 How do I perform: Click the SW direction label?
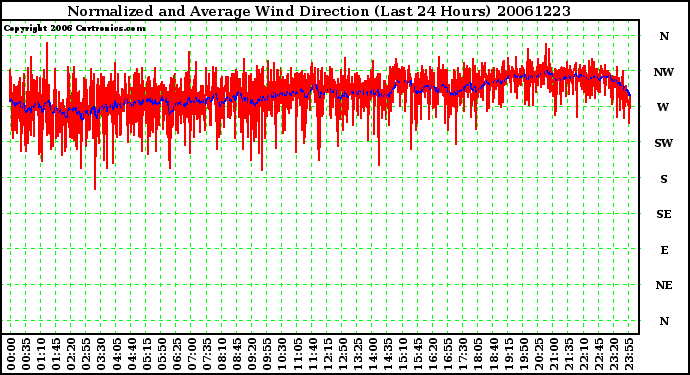point(664,143)
